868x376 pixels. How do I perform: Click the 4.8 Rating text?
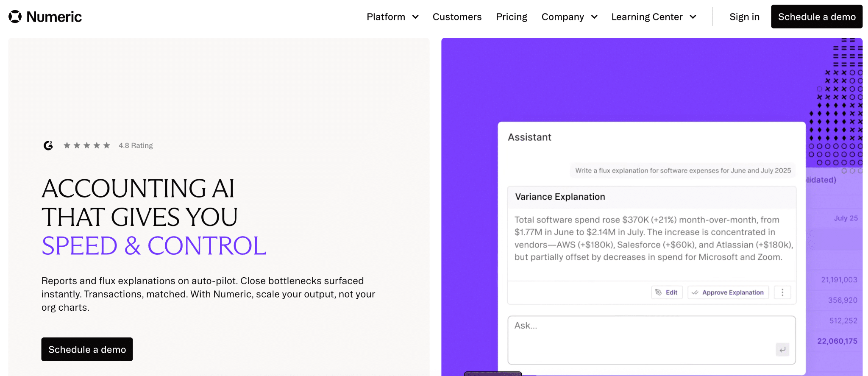pyautogui.click(x=136, y=145)
